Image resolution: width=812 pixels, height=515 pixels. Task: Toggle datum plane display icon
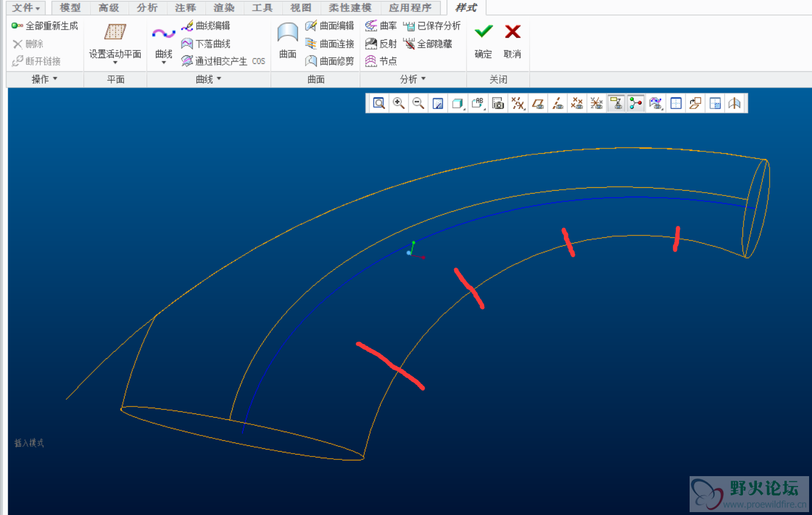[x=538, y=103]
